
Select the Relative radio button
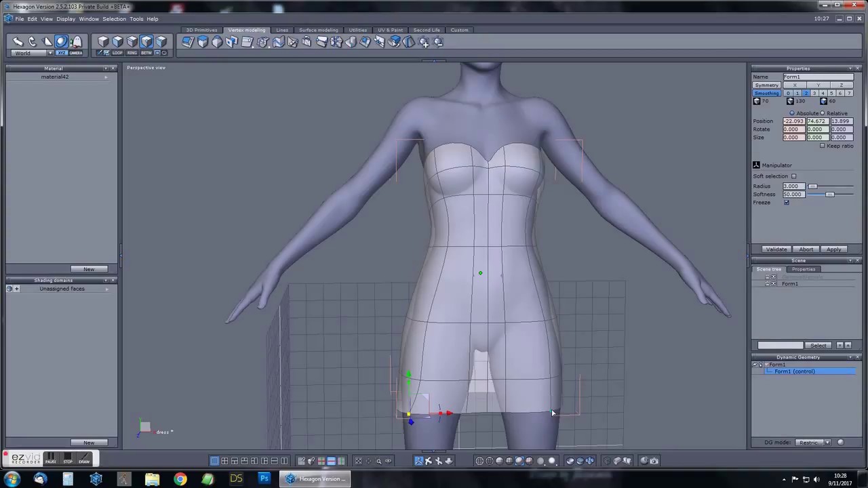(x=823, y=113)
